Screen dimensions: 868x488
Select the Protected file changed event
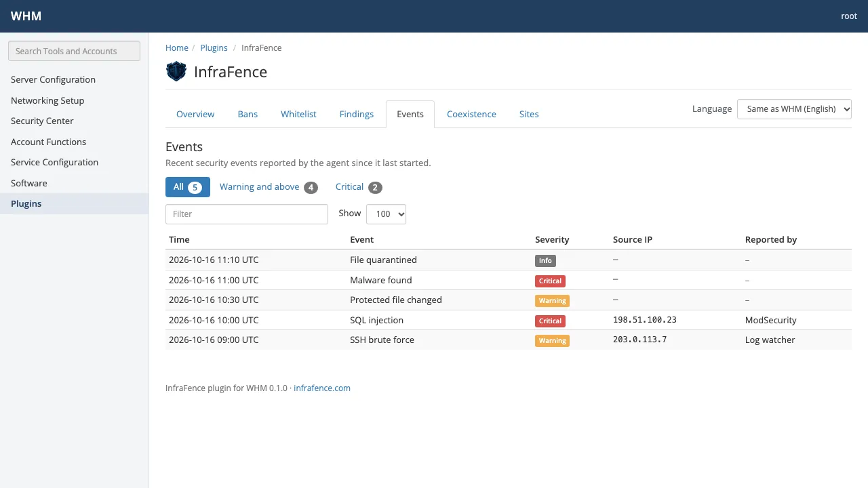point(509,300)
